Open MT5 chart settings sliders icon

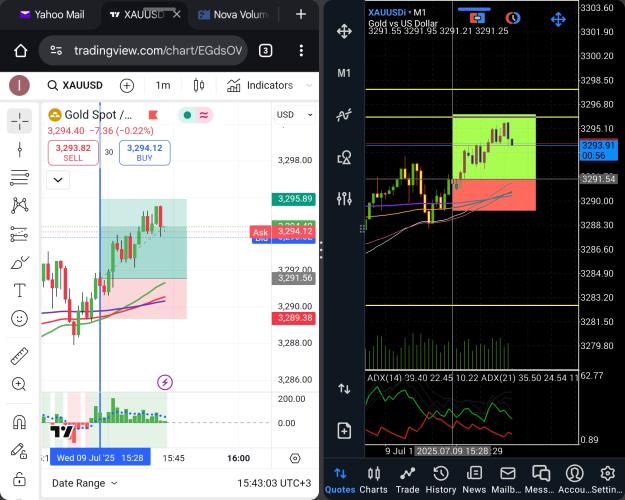[344, 198]
